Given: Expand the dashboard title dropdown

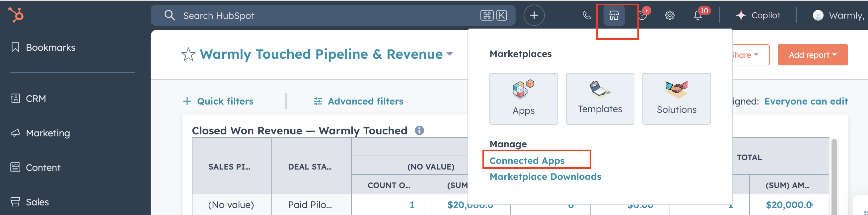Looking at the screenshot, I should [x=450, y=53].
